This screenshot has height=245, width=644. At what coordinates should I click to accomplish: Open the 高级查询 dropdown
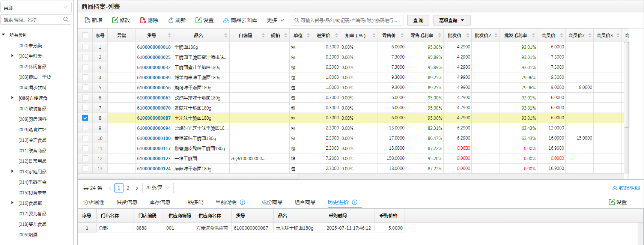pos(451,20)
